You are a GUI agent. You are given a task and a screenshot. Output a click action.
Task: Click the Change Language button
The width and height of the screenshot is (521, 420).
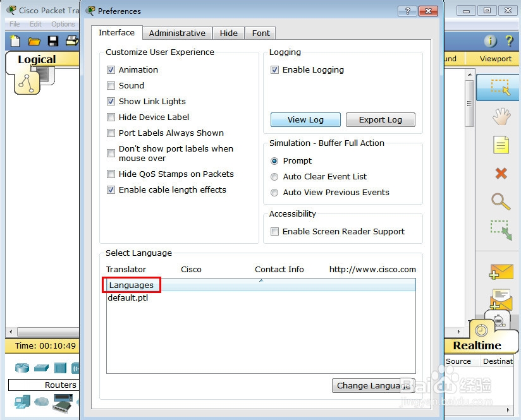point(374,385)
